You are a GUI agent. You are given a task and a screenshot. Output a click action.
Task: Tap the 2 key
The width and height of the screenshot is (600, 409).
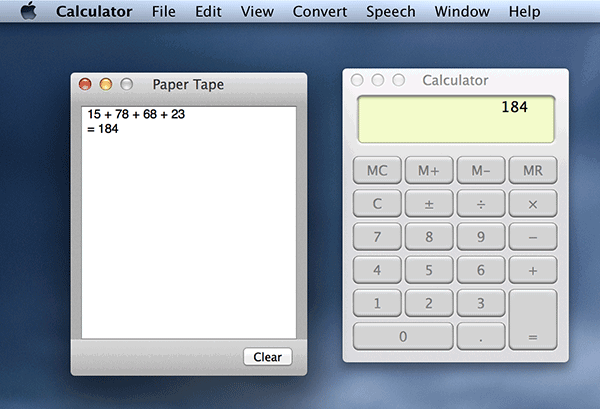pyautogui.click(x=429, y=303)
